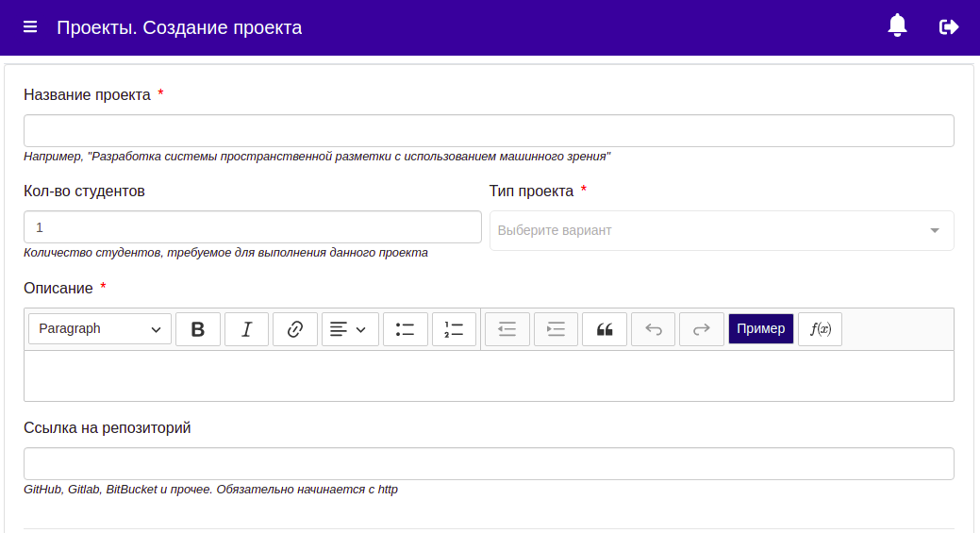Screen dimensions: 980x533
Task: Click the logout arrow icon
Action: (949, 26)
